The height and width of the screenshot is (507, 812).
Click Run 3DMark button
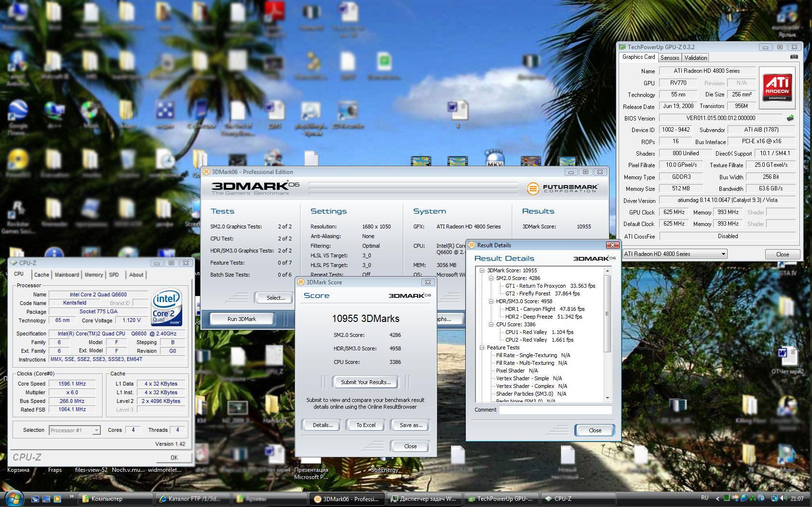pyautogui.click(x=242, y=319)
